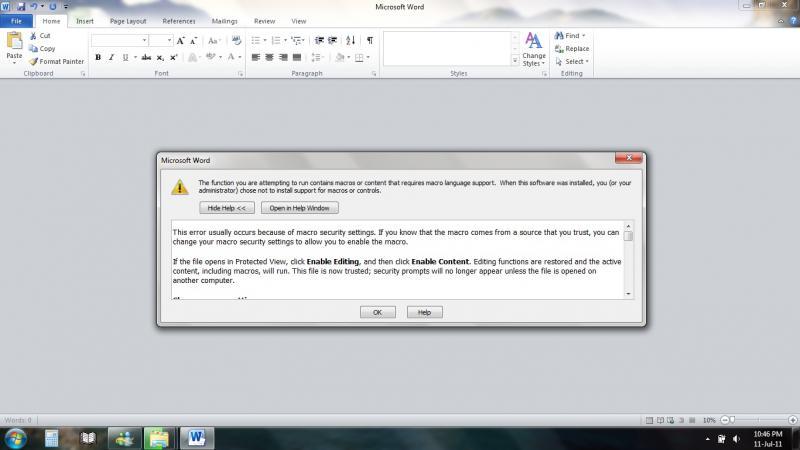This screenshot has width=800, height=450.
Task: Click Align Text Right icon
Action: (283, 57)
